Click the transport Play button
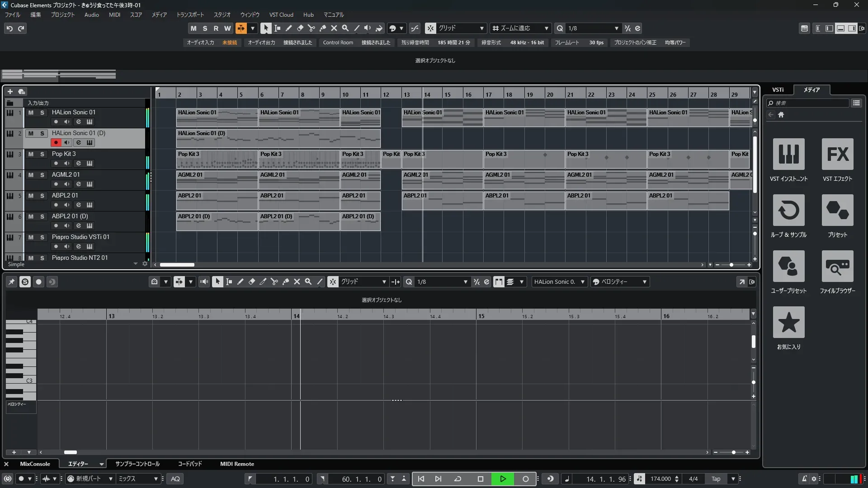This screenshot has width=868, height=488. (503, 479)
